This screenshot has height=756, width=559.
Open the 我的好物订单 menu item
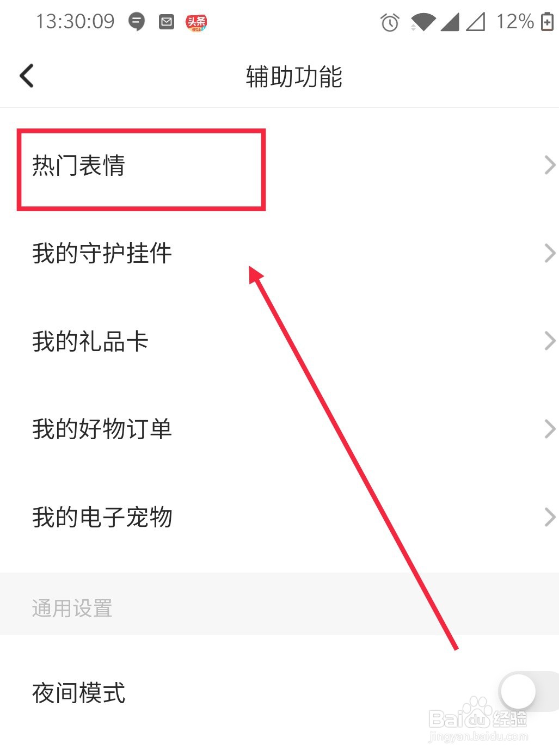(x=279, y=429)
